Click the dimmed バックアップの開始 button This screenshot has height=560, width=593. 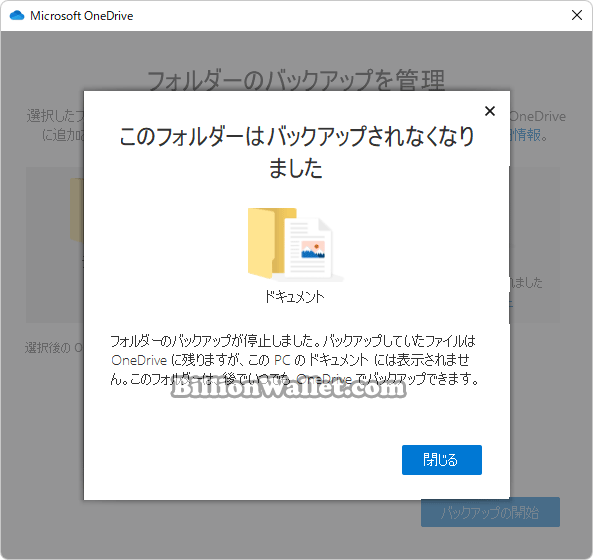(490, 512)
